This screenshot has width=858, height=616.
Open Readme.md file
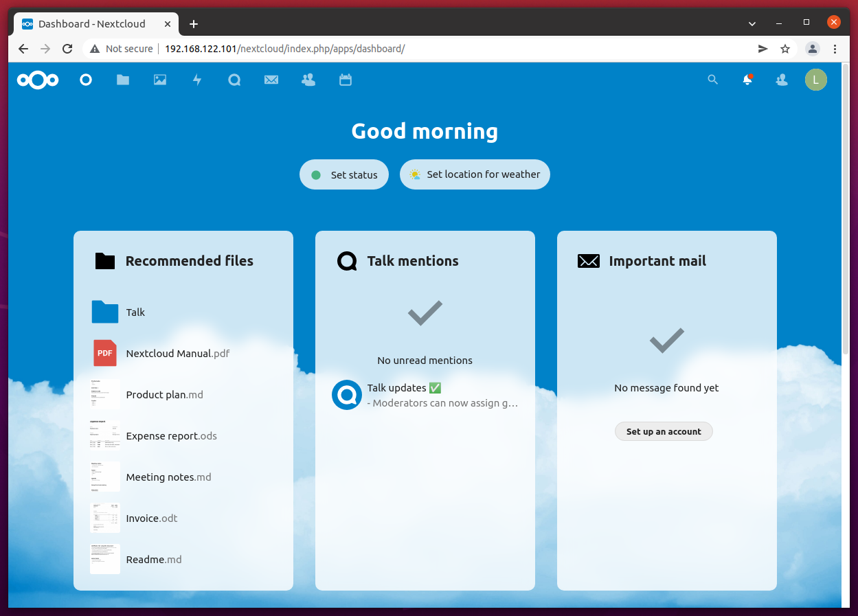[x=183, y=560]
